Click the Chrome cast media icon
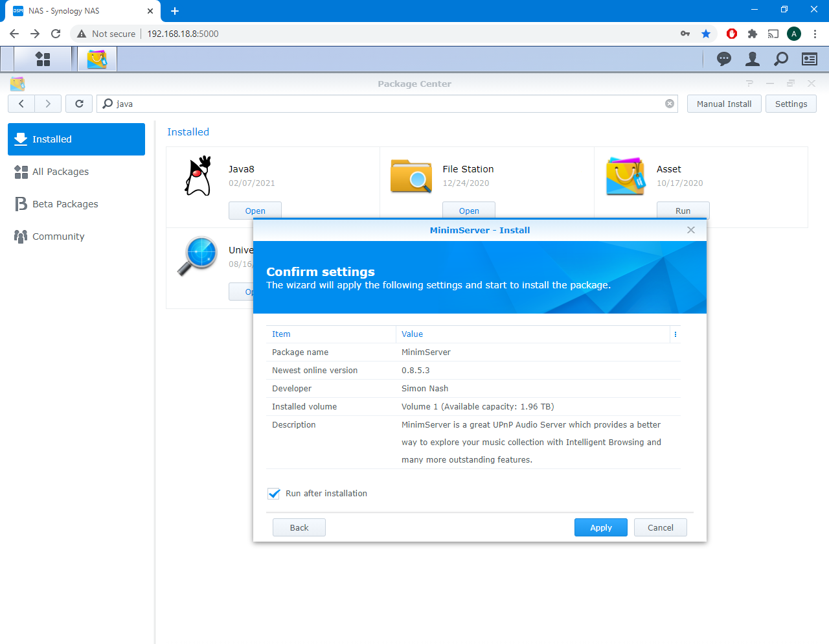 click(773, 34)
